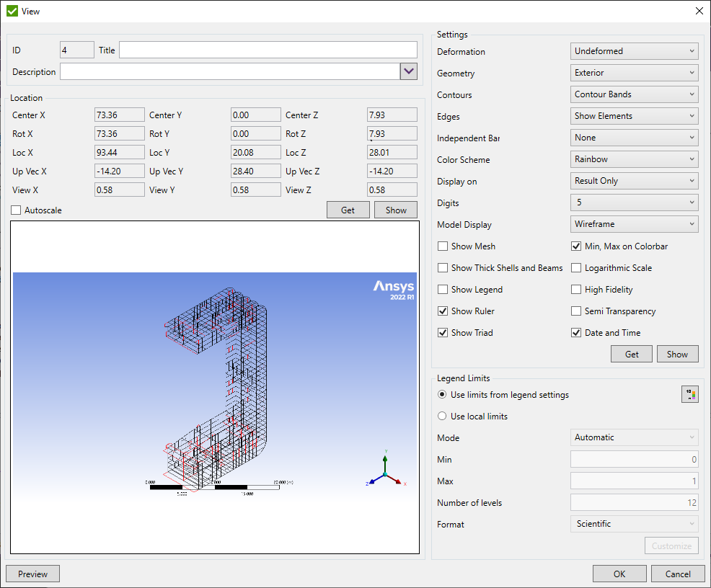Click the Preview button
This screenshot has height=588, width=711.
(x=32, y=574)
